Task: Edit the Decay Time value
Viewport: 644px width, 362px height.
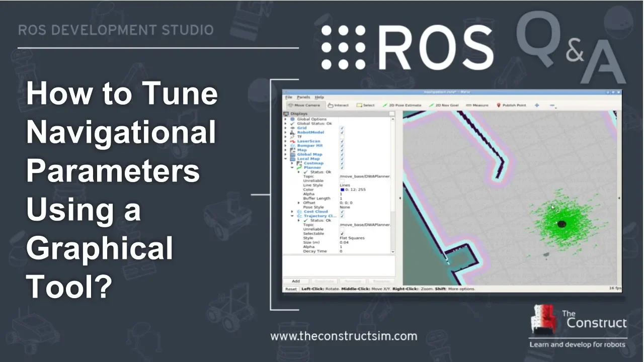Action: (341, 251)
